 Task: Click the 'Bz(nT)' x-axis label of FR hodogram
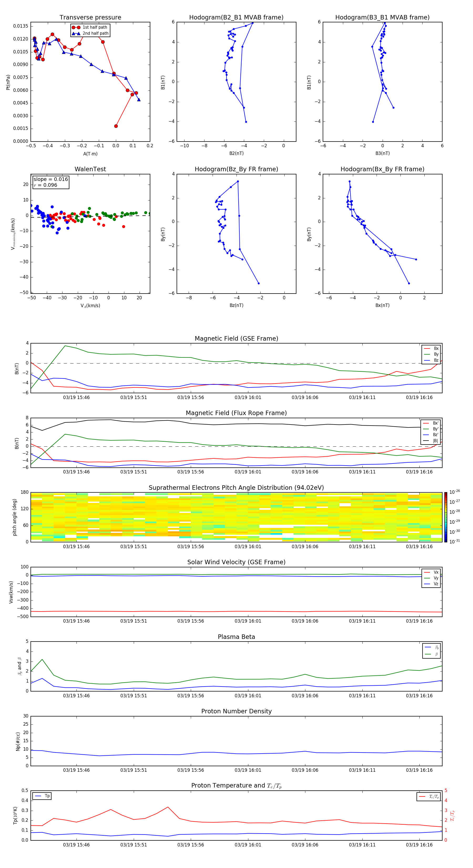[236, 305]
